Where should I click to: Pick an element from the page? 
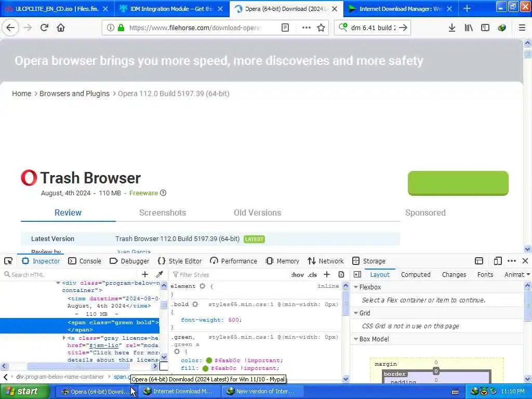pyautogui.click(x=8, y=261)
